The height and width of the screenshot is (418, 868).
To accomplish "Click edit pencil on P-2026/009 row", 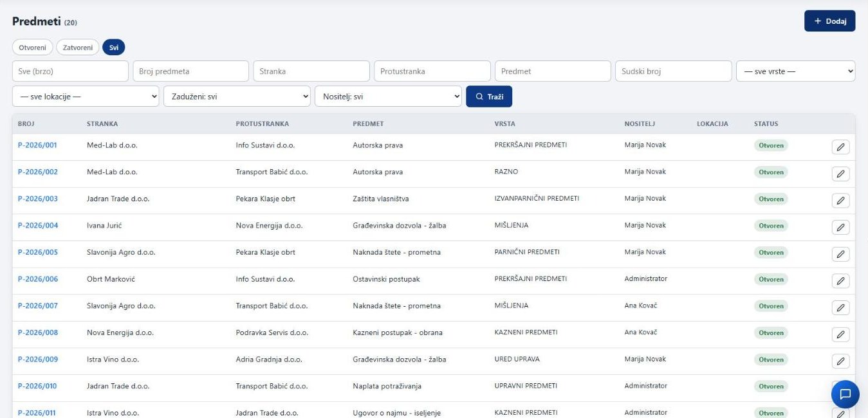I will [840, 361].
